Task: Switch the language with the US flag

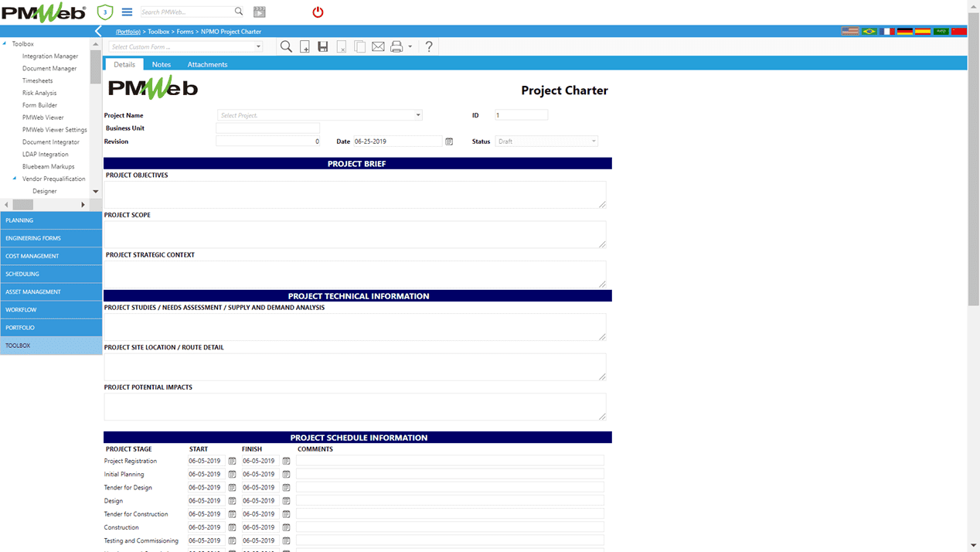Action: pyautogui.click(x=850, y=32)
